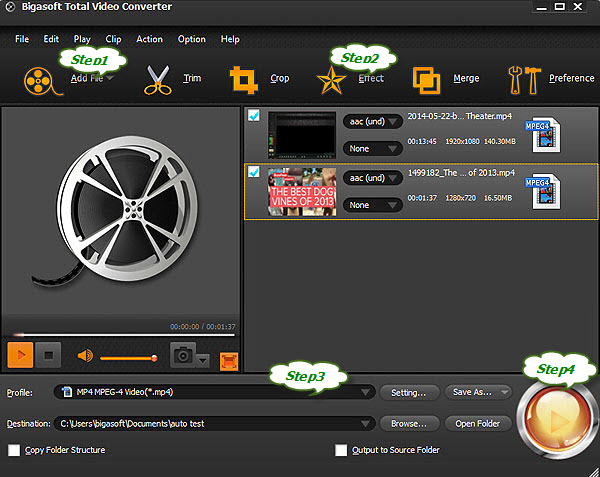Screen dimensions: 600x477
Task: Click the Merge label in toolbar
Action: point(466,78)
